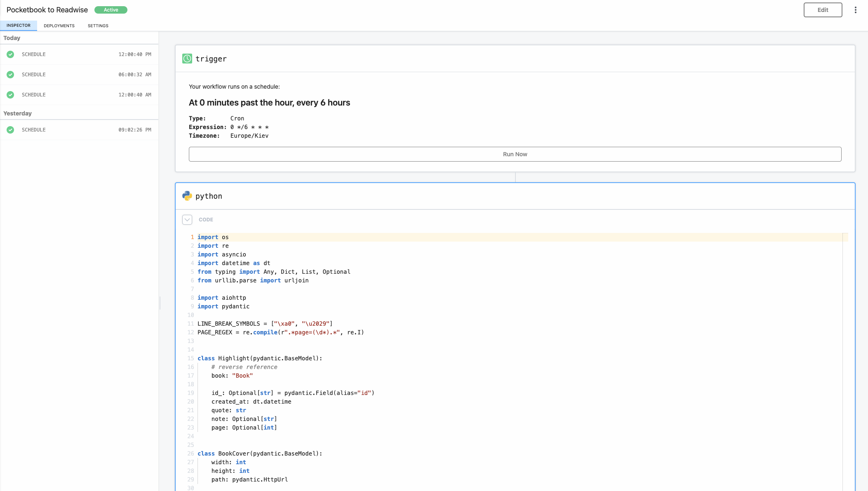Image resolution: width=868 pixels, height=491 pixels.
Task: Switch to the Deployments tab
Action: (59, 26)
